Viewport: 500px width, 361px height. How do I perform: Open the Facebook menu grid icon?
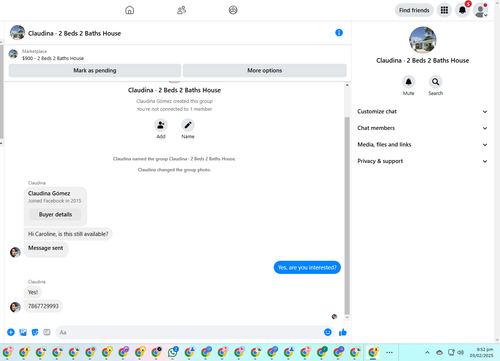pos(444,10)
